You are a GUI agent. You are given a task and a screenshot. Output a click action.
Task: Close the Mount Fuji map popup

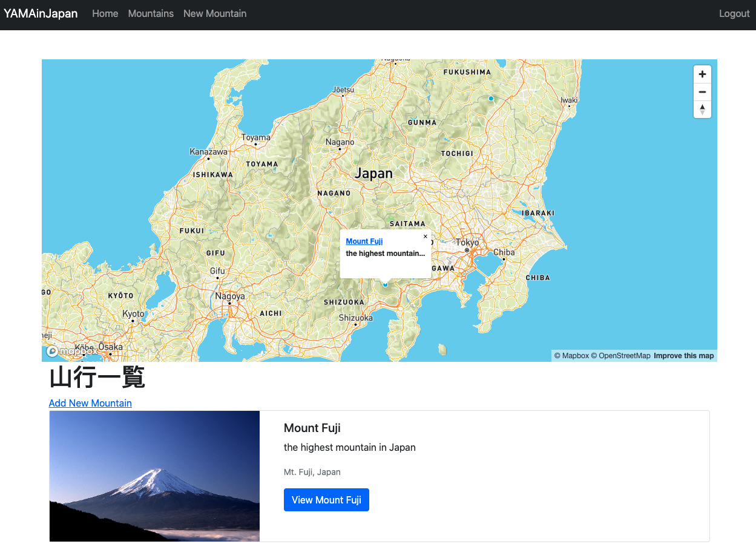[426, 237]
